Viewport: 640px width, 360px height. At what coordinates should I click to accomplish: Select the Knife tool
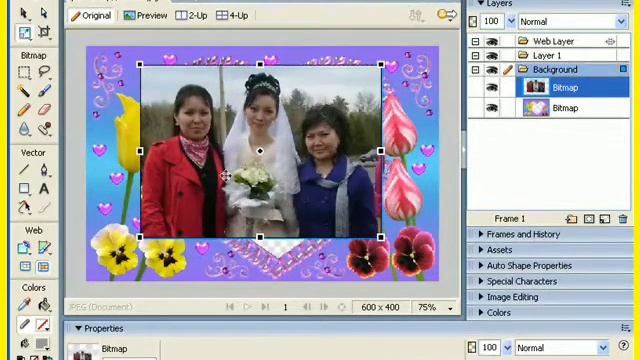44,207
